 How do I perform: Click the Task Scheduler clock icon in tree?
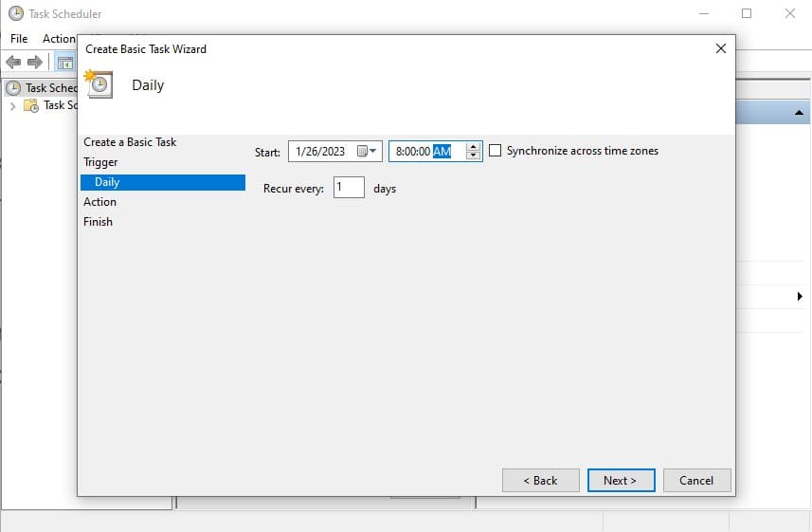(x=13, y=88)
